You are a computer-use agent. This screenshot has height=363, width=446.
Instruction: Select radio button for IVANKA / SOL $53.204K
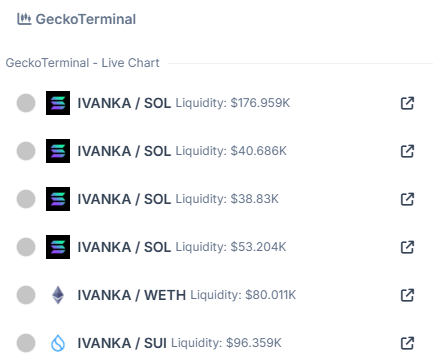(x=26, y=247)
